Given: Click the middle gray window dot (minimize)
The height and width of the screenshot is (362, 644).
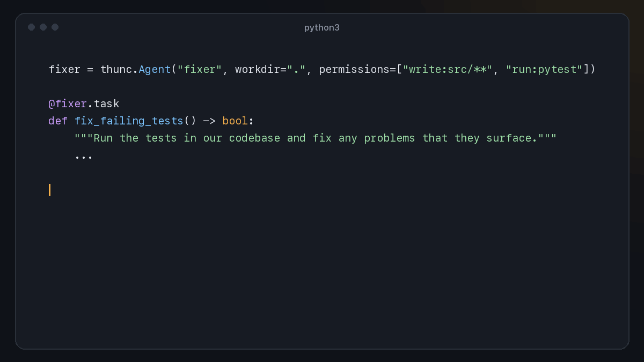Looking at the screenshot, I should 43,27.
